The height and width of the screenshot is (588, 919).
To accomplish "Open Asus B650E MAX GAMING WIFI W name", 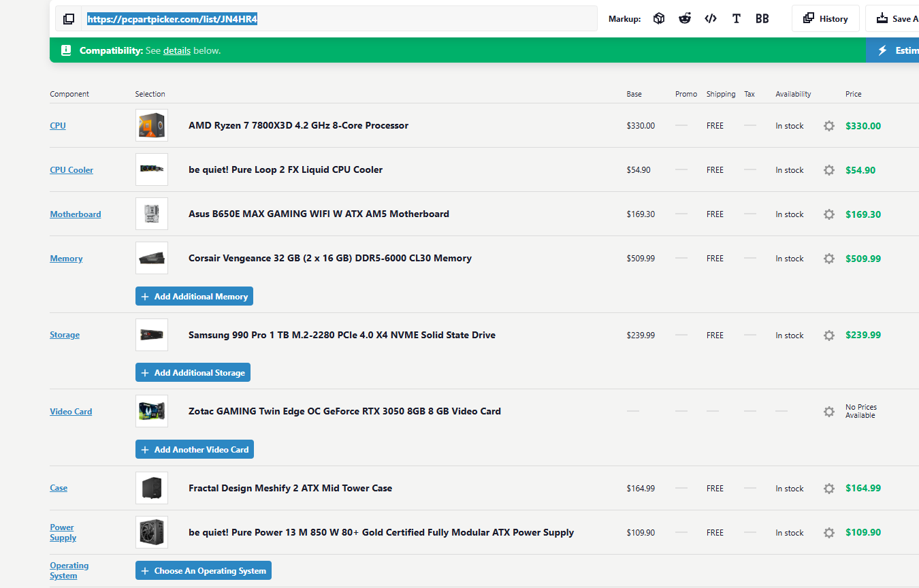I will tap(319, 214).
